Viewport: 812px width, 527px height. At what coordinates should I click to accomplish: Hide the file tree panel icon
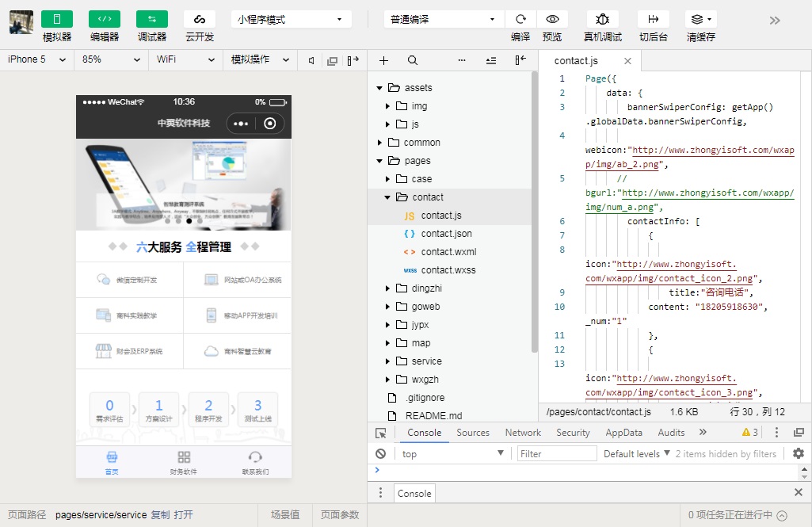tap(520, 60)
